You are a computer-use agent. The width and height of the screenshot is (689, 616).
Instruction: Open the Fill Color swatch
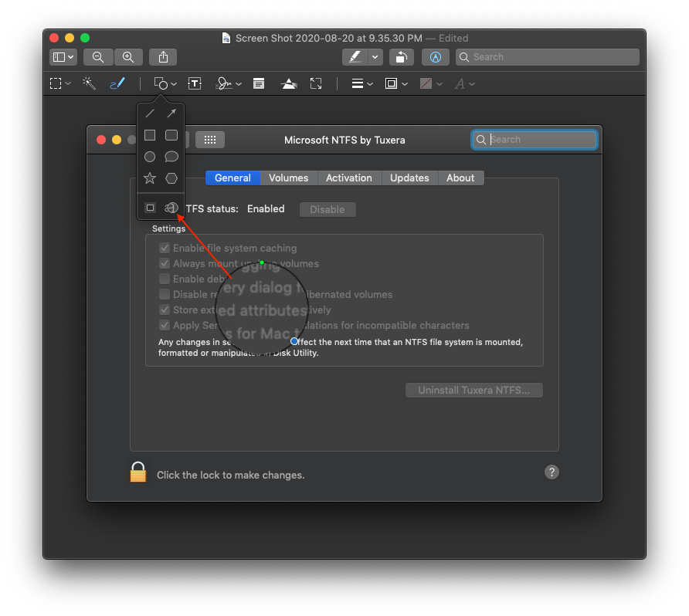(430, 83)
